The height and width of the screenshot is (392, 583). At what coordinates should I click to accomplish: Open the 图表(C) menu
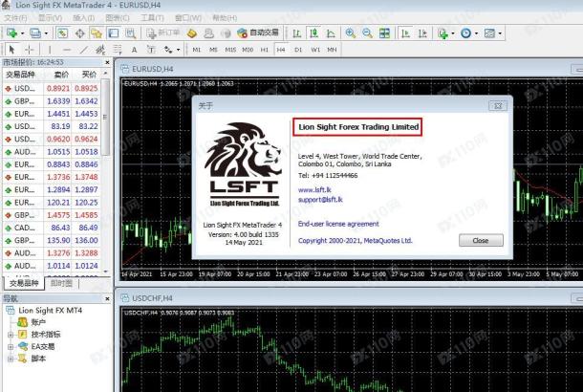coord(118,18)
